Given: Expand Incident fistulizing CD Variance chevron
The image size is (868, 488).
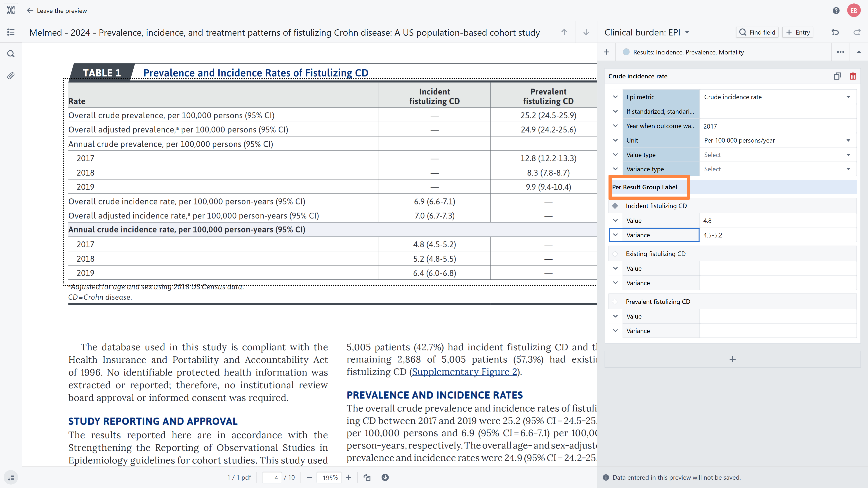Looking at the screenshot, I should click(x=615, y=235).
